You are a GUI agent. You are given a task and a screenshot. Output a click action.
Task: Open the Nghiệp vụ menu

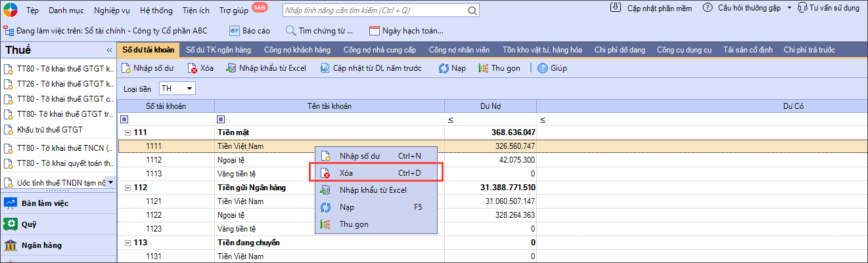[x=112, y=10]
